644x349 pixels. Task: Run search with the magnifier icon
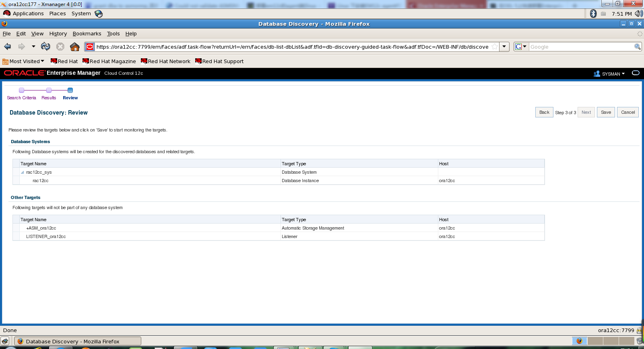pyautogui.click(x=638, y=47)
